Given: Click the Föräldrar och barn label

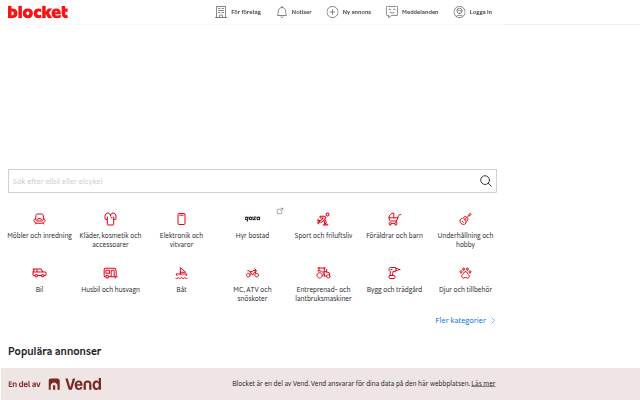Looking at the screenshot, I should tap(394, 236).
